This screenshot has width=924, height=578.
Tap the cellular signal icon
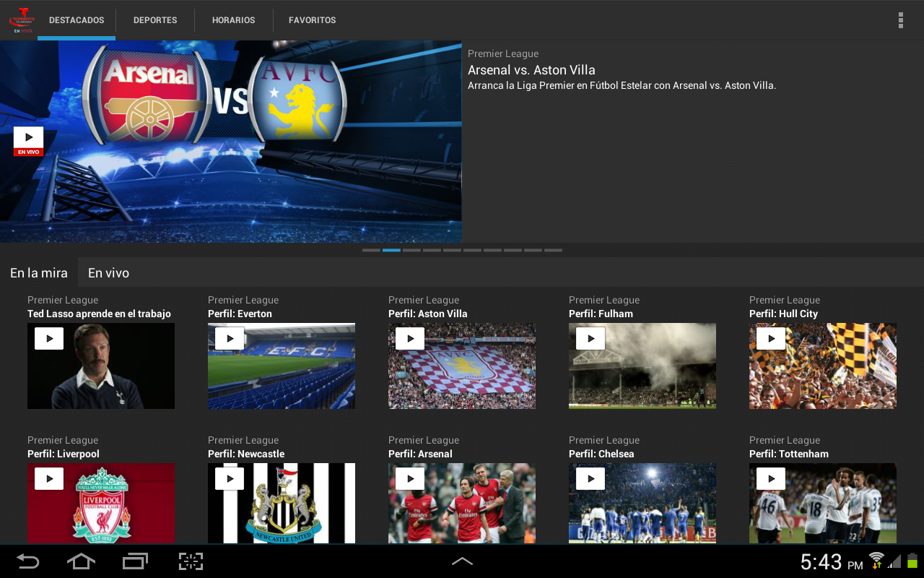(894, 561)
